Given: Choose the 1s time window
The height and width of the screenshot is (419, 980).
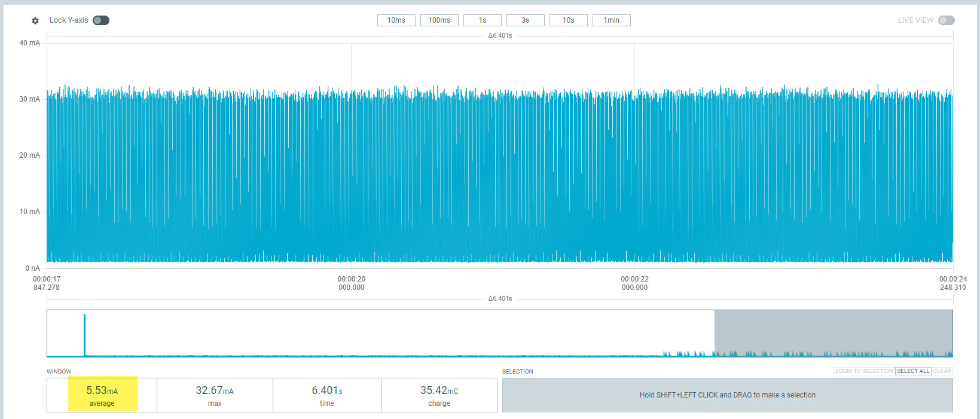Looking at the screenshot, I should [x=482, y=20].
